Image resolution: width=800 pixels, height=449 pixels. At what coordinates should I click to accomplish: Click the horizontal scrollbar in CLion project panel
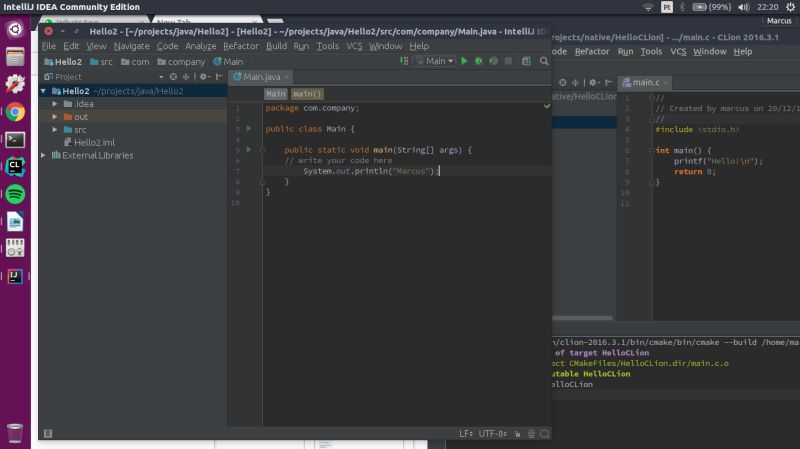click(582, 318)
